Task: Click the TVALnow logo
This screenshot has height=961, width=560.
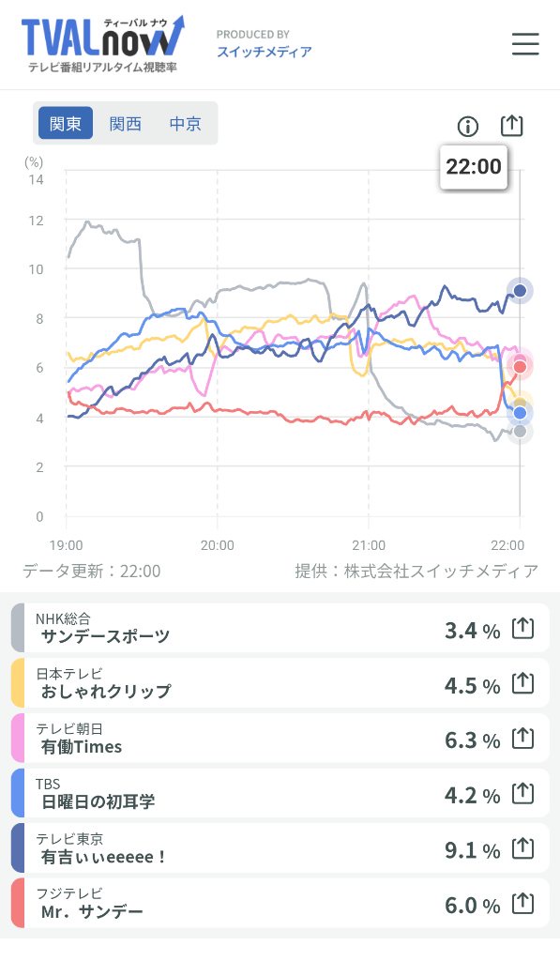Action: click(102, 43)
